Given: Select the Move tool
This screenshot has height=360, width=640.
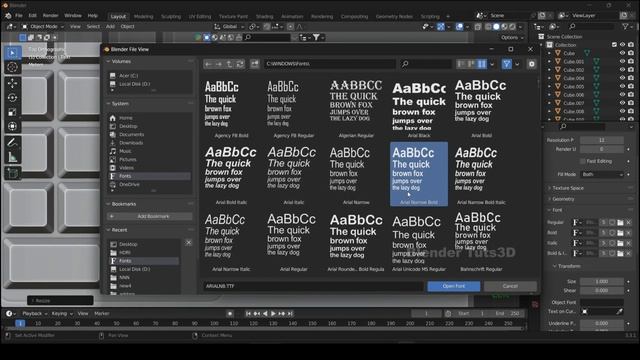Looking at the screenshot, I should pyautogui.click(x=12, y=83).
